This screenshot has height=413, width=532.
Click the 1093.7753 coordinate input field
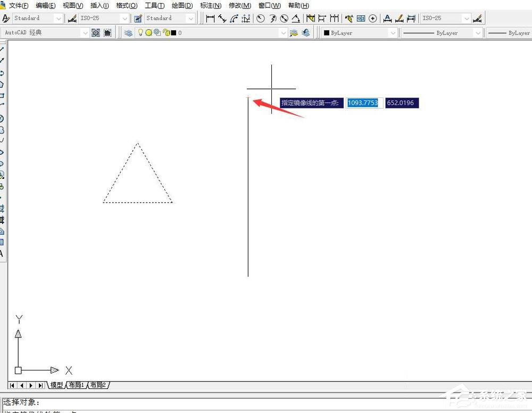click(x=364, y=103)
